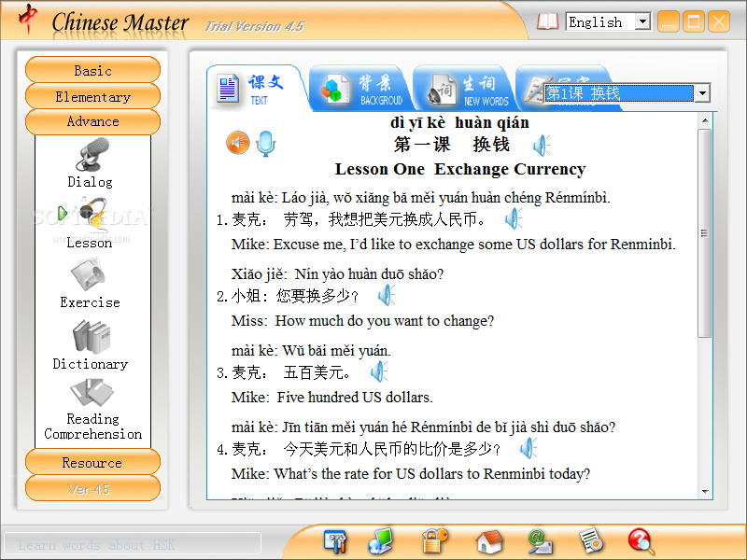
Task: Start recording with the blue microphone icon
Action: pos(265,143)
